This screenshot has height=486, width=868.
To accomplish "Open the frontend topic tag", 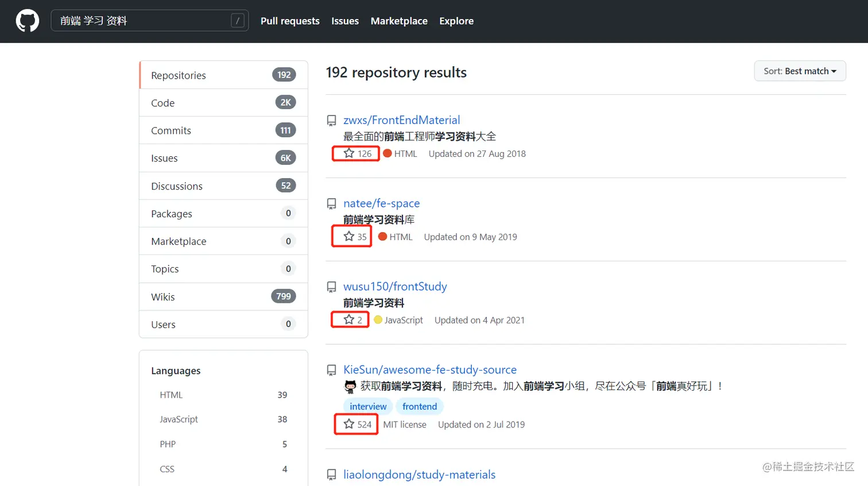I will (420, 406).
